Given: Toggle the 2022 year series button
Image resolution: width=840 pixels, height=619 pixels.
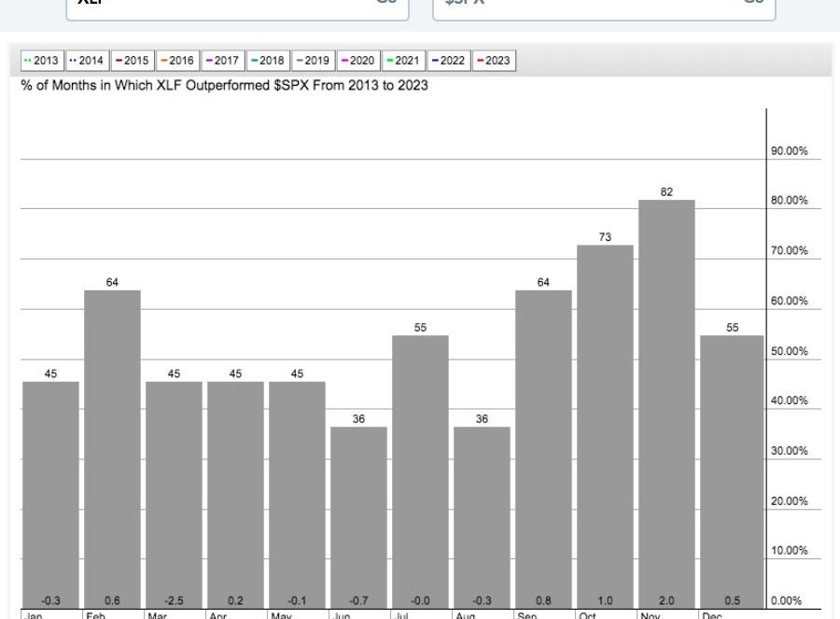Looking at the screenshot, I should click(x=449, y=61).
